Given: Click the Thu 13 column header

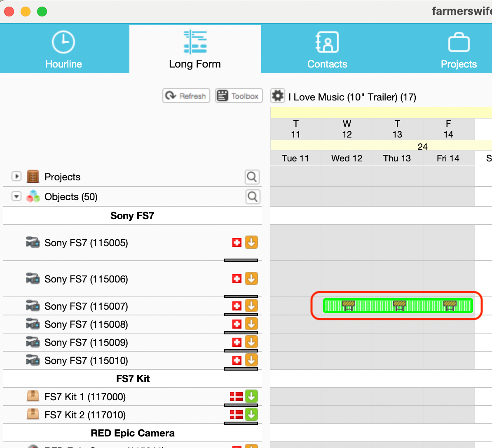Looking at the screenshot, I should (x=397, y=158).
